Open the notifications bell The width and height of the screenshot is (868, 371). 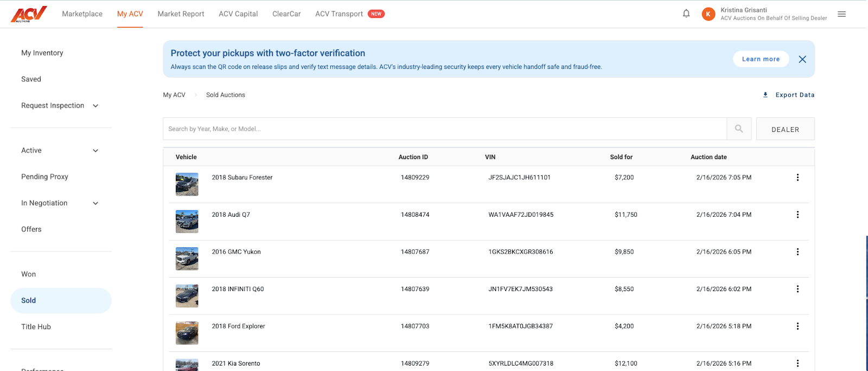(686, 14)
